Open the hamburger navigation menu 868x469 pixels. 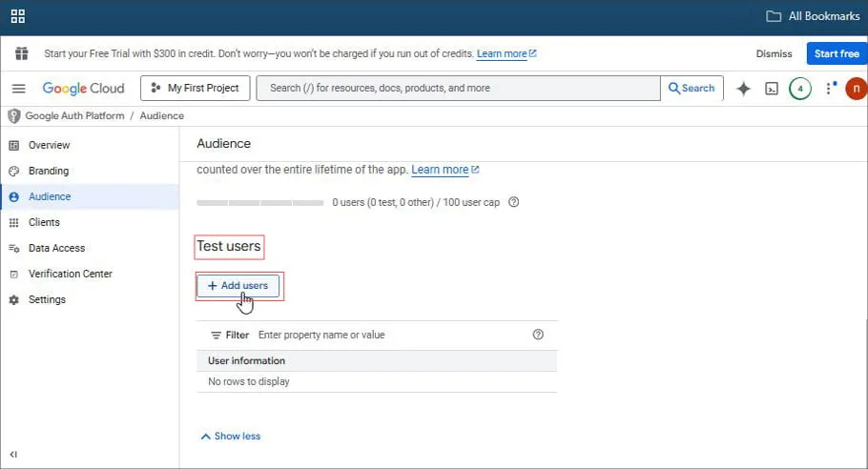click(x=18, y=89)
